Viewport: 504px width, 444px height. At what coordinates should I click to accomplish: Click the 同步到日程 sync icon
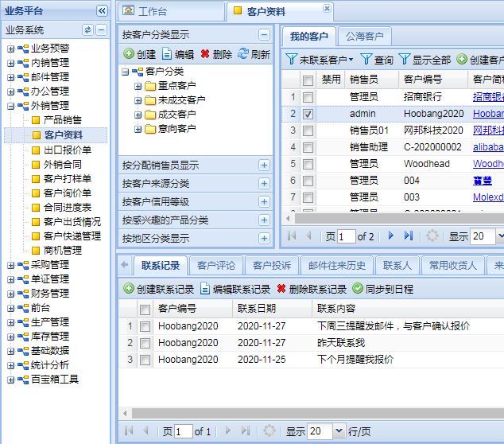coord(358,289)
